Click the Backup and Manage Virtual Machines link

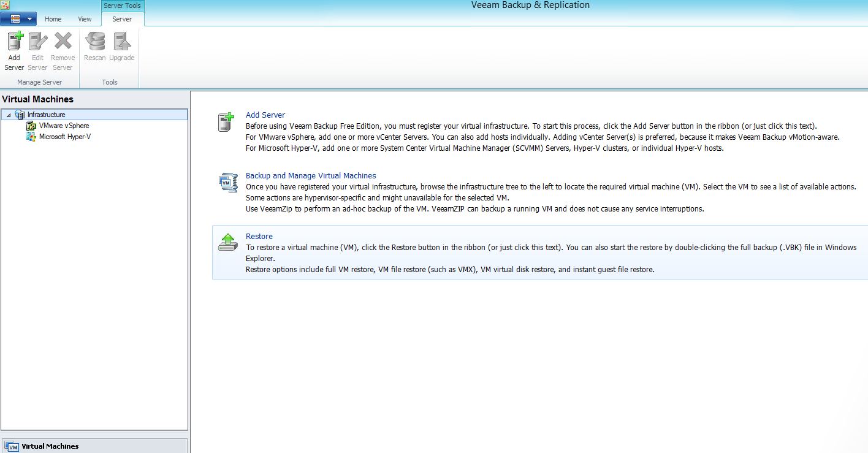point(311,175)
